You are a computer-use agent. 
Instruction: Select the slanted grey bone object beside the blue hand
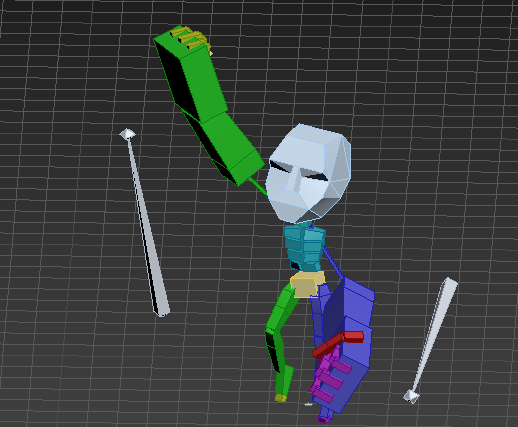(x=436, y=333)
